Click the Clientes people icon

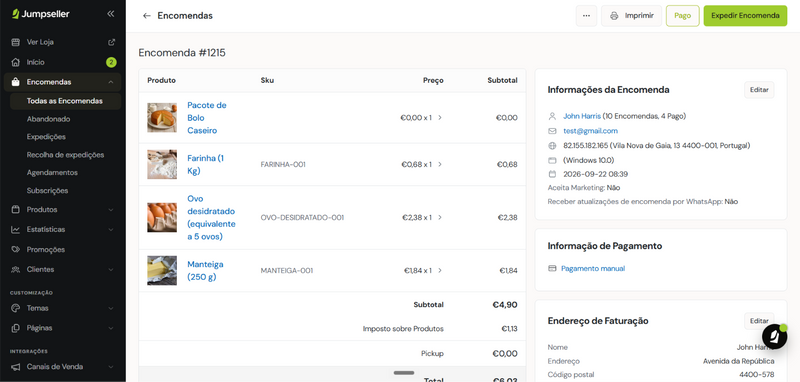16,269
